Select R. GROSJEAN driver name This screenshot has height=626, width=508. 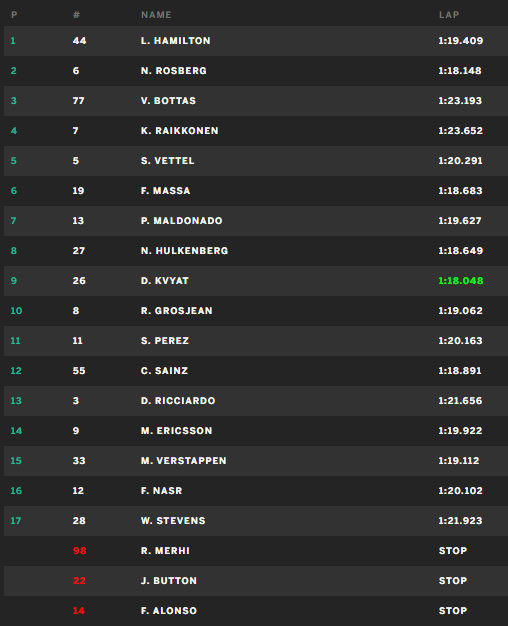coord(177,311)
